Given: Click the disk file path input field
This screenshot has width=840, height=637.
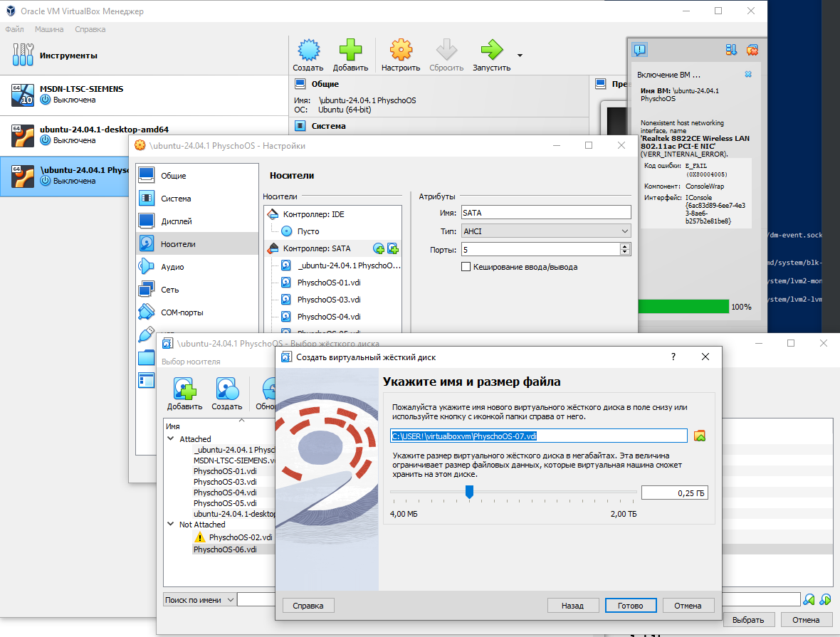Looking at the screenshot, I should pyautogui.click(x=538, y=436).
